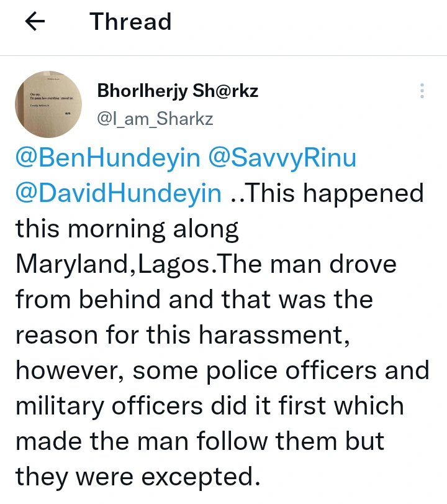Tap the back arrow icon
The width and height of the screenshot is (447, 504).
click(x=35, y=22)
